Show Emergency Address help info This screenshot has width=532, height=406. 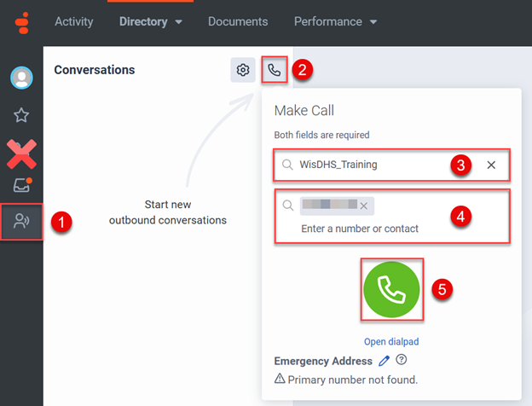coord(402,361)
